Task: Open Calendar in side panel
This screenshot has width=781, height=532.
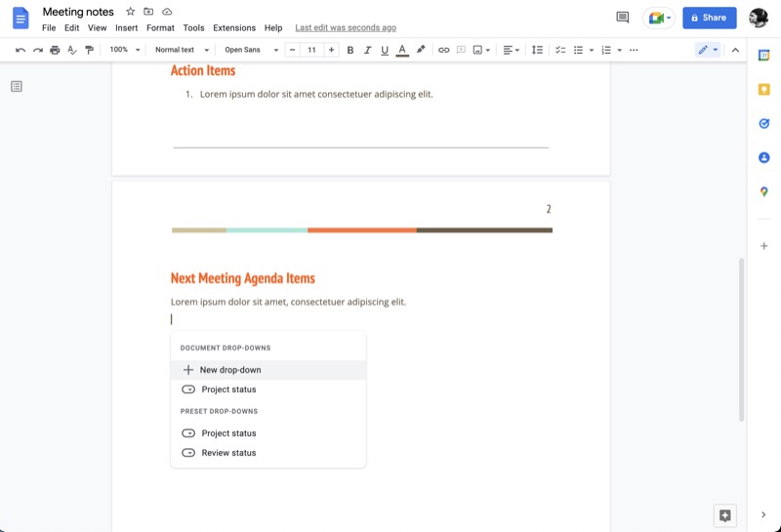Action: point(764,56)
